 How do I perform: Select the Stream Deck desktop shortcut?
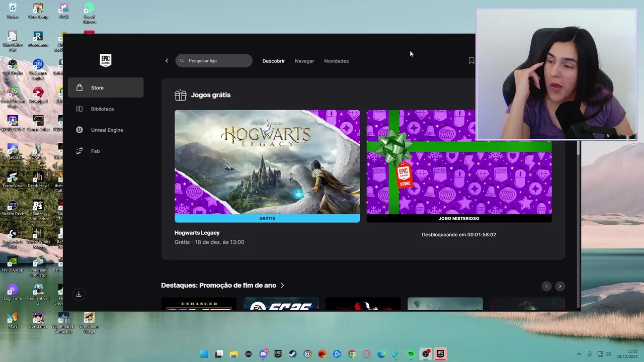tap(13, 208)
